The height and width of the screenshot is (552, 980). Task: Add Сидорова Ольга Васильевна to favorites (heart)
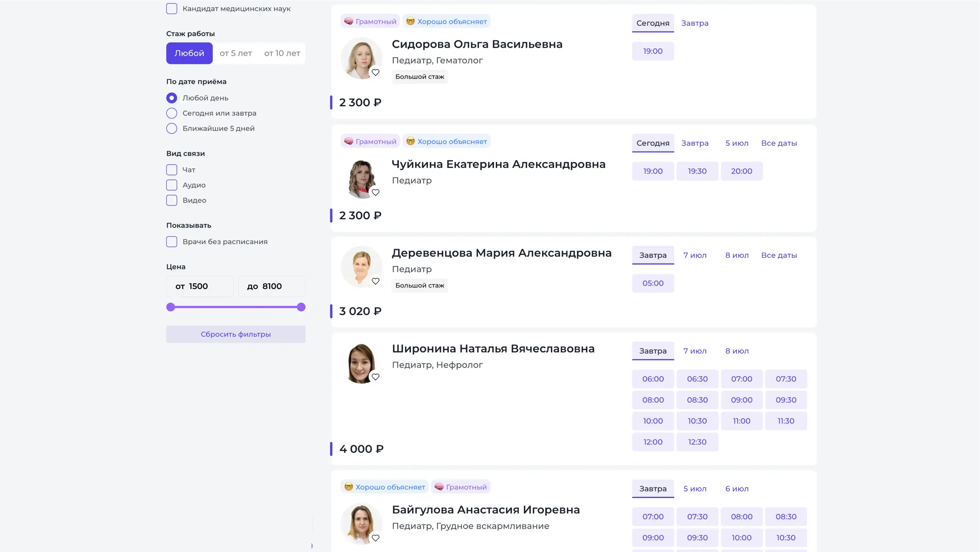pos(375,72)
